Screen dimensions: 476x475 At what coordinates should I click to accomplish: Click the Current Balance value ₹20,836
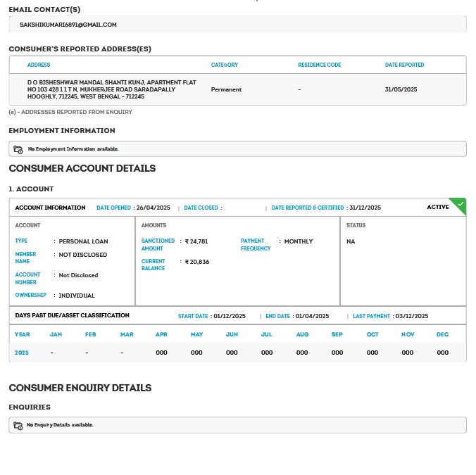point(197,262)
